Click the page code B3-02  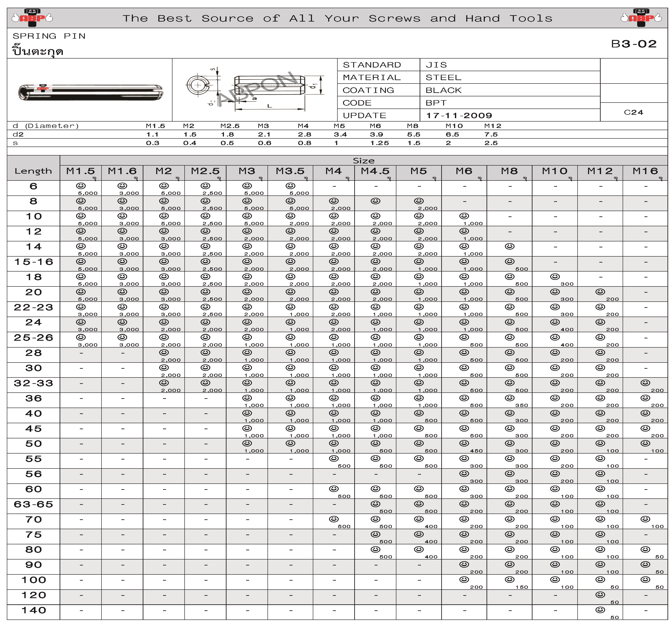634,44
